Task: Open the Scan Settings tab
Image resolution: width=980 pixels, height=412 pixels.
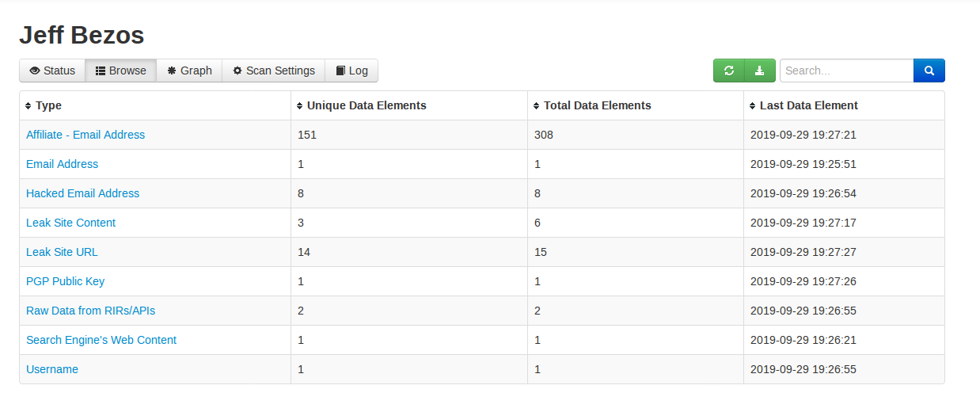Action: point(273,71)
